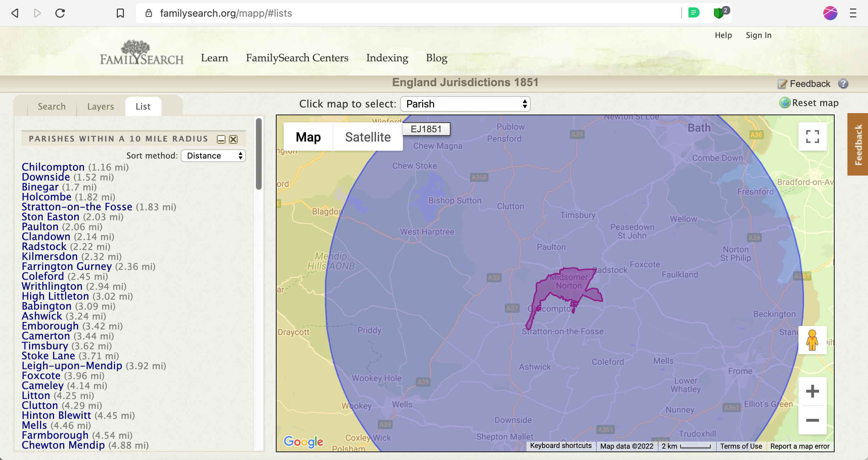
Task: Open the browser profile avatar
Action: (830, 13)
